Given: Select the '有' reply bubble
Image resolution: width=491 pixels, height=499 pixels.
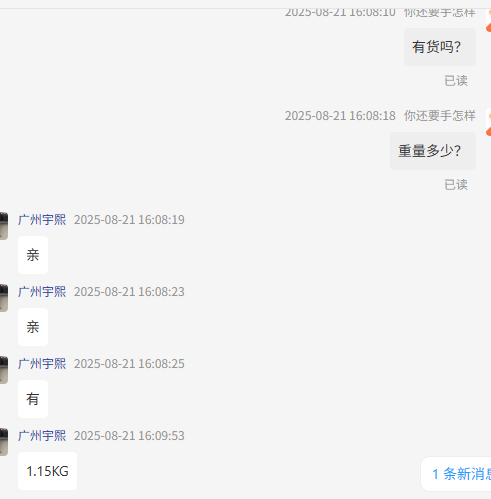Looking at the screenshot, I should coord(33,399).
